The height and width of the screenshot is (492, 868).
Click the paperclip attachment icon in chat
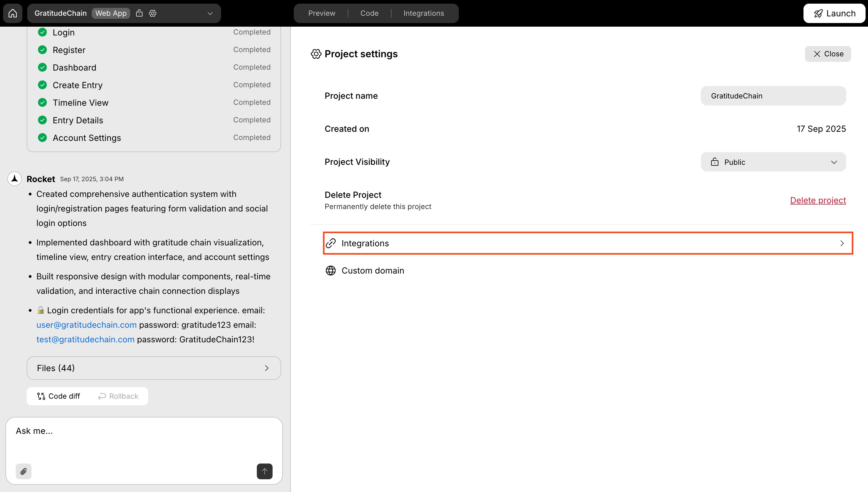tap(23, 471)
